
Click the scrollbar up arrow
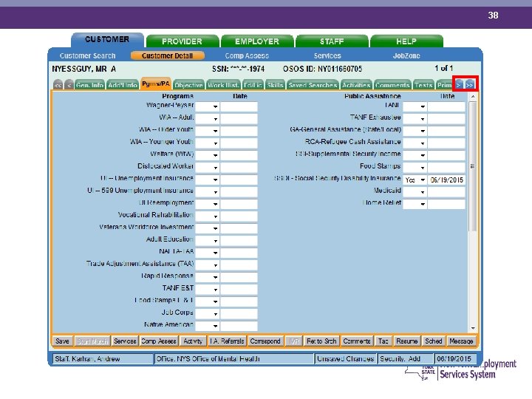473,97
